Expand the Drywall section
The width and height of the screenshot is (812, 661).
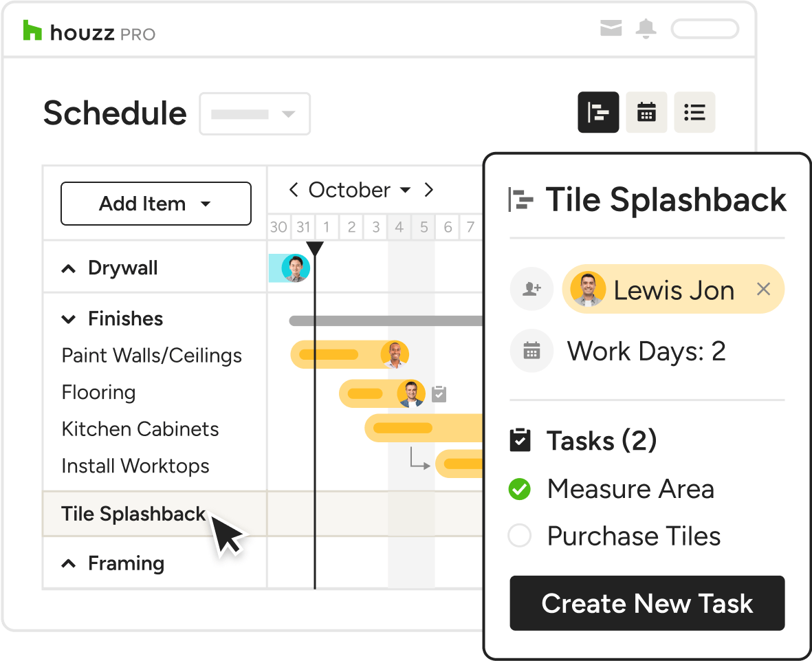tap(69, 268)
